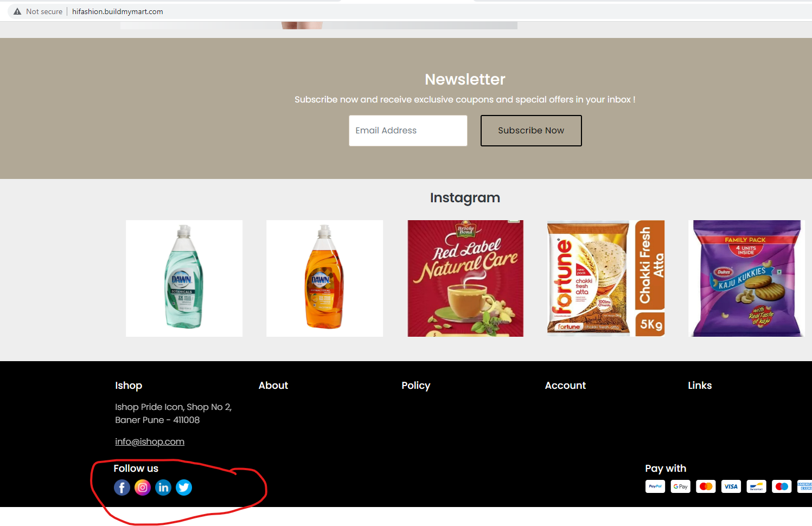Click the Maestro payment icon
Image resolution: width=812 pixels, height=526 pixels.
pos(782,486)
